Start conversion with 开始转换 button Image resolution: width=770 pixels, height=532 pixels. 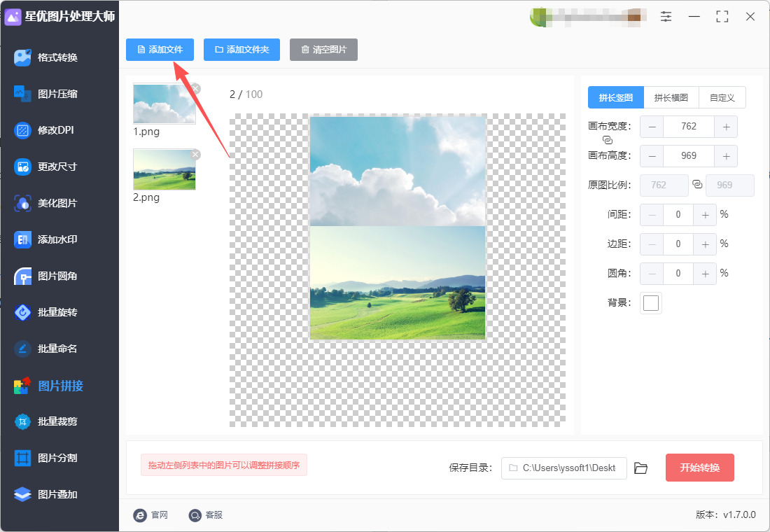[700, 468]
